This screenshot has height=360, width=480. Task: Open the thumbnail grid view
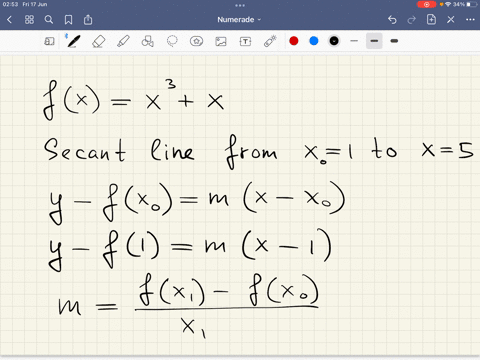pyautogui.click(x=29, y=20)
